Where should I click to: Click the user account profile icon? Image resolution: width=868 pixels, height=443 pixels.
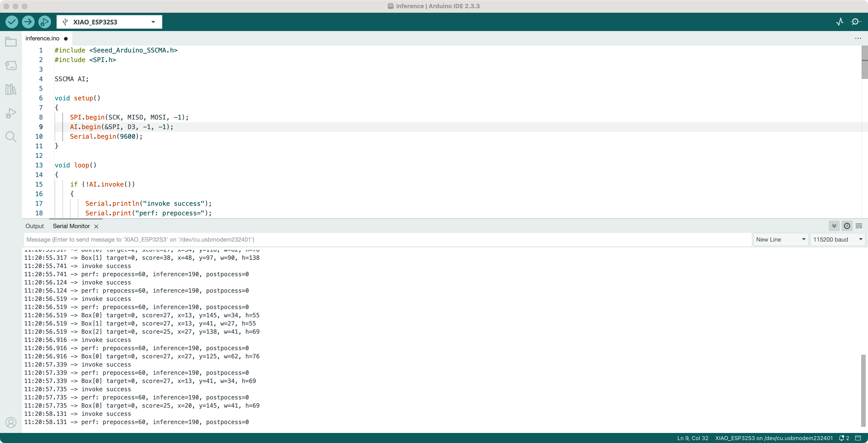(x=11, y=422)
